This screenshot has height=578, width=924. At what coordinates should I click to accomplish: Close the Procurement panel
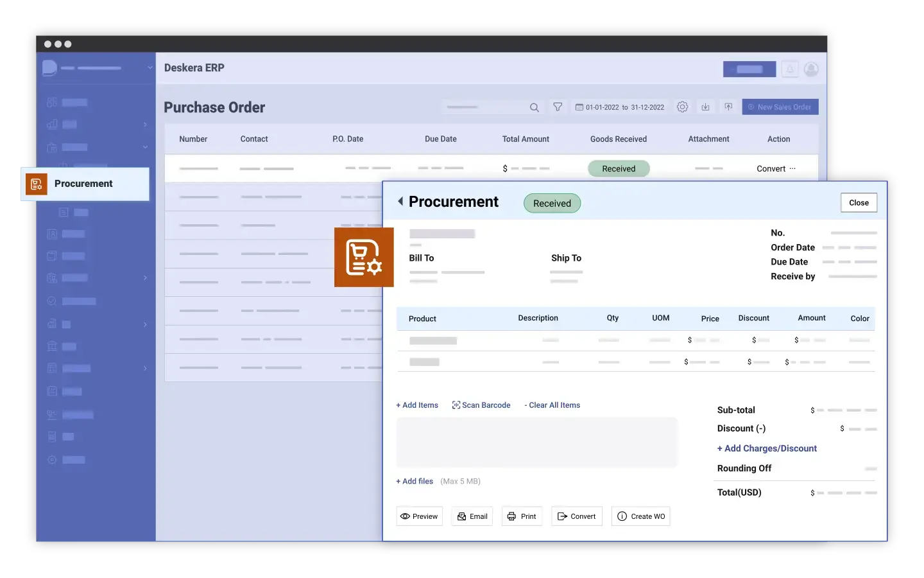pos(859,203)
